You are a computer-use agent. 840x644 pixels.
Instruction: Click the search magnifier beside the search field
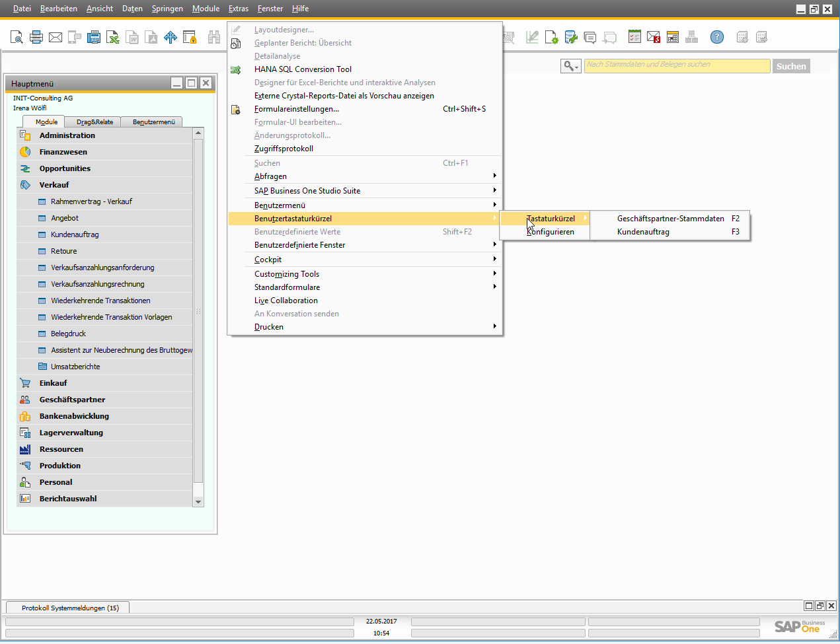click(x=570, y=66)
